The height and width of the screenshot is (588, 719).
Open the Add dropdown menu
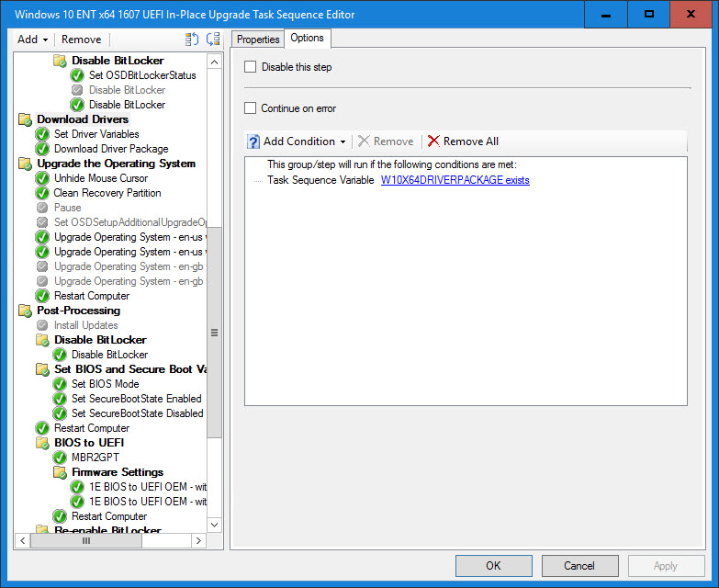click(x=32, y=40)
